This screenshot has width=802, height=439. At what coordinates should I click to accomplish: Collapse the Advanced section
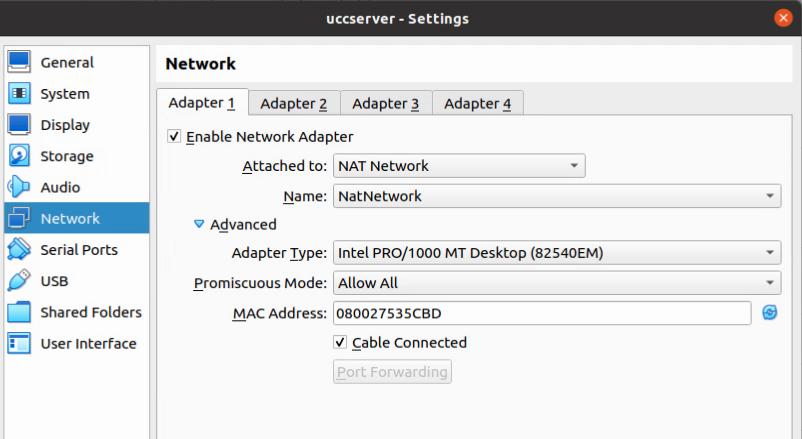(x=200, y=225)
